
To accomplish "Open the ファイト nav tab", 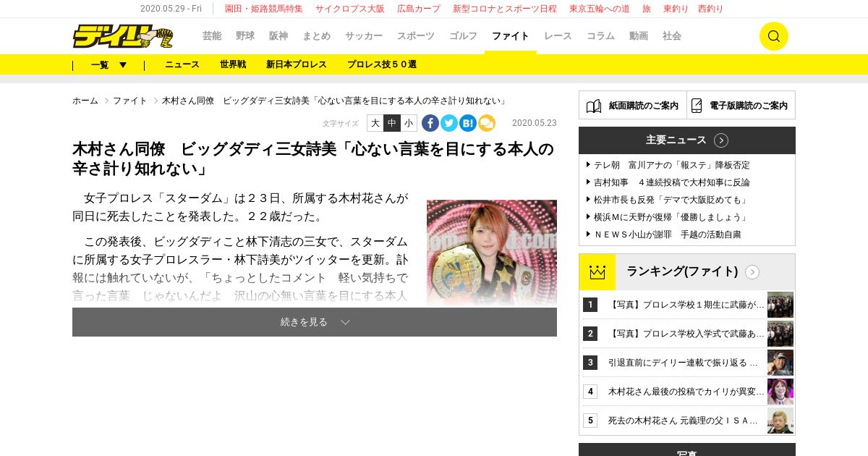I will [x=511, y=36].
